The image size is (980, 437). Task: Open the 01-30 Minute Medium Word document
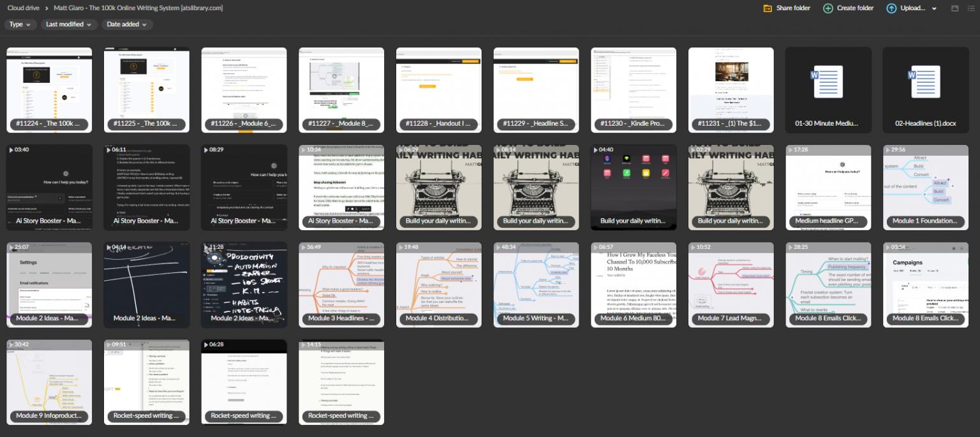pyautogui.click(x=828, y=90)
